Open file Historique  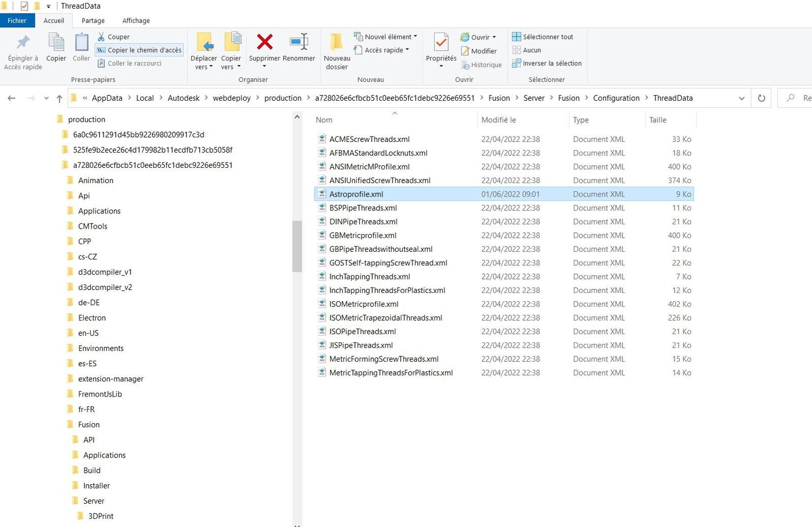481,65
